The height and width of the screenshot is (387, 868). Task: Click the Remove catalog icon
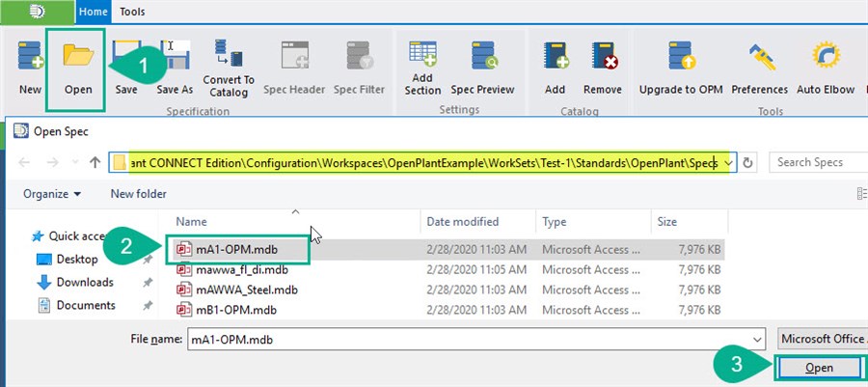[x=604, y=55]
